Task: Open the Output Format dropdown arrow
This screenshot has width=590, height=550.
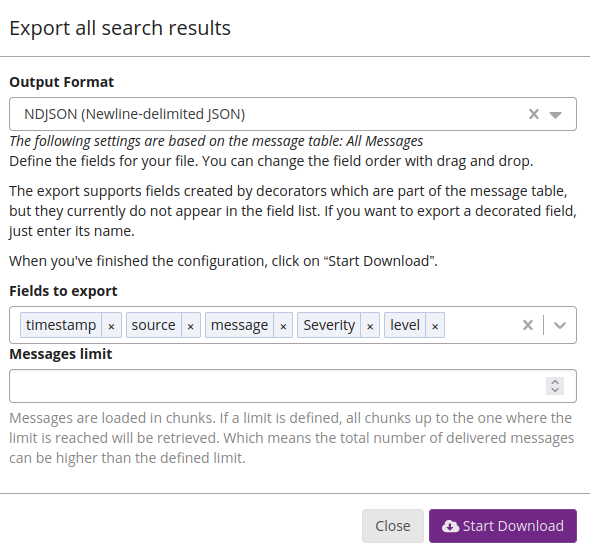Action: pyautogui.click(x=555, y=115)
